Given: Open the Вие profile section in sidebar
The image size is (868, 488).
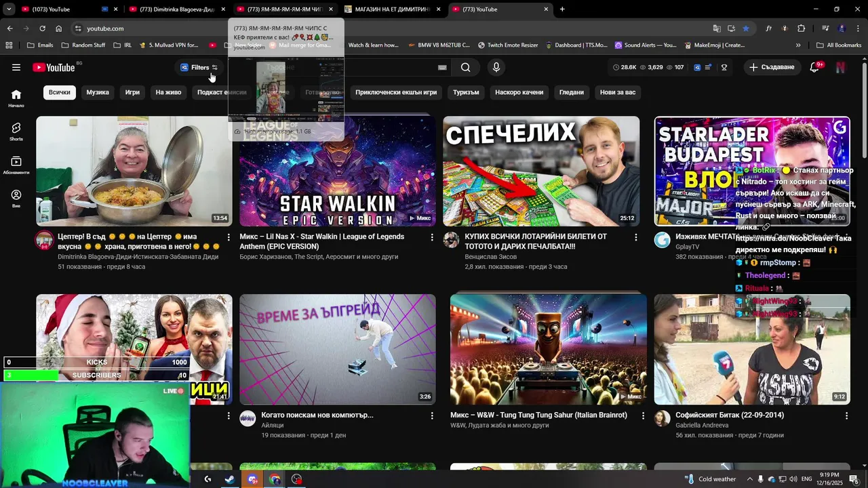Looking at the screenshot, I should [16, 198].
